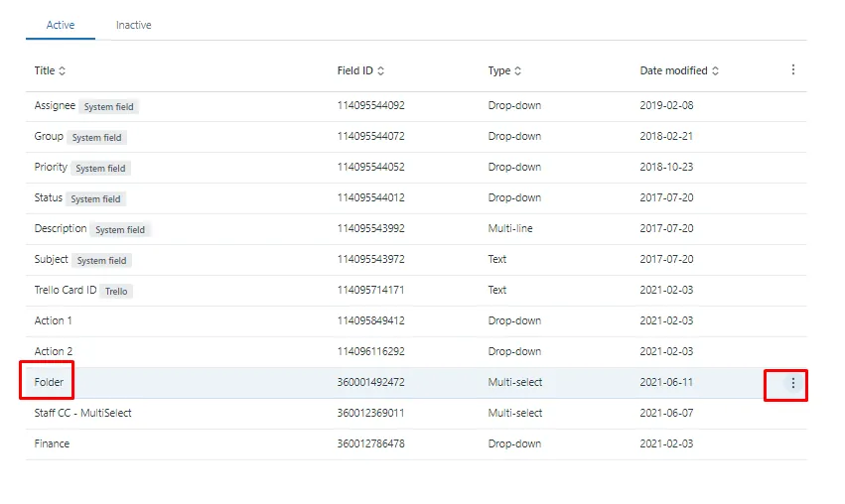Click date 2021-06-07 in Staff CC row
This screenshot has width=845, height=504.
(x=666, y=413)
